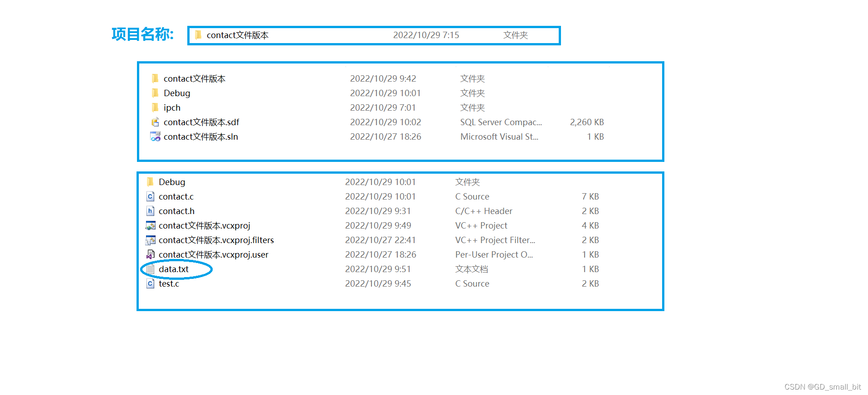This screenshot has height=395, width=868.
Task: Select the contact.c file name
Action: pyautogui.click(x=176, y=196)
